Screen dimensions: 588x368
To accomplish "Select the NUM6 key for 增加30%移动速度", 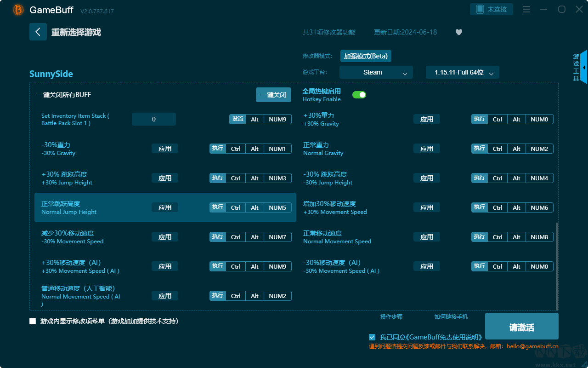I will (x=539, y=207).
